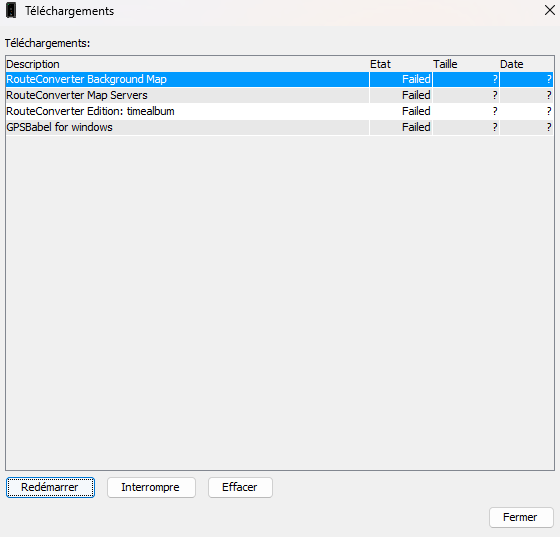Click Failed status of timealbum row
The height and width of the screenshot is (537, 560).
tap(416, 111)
